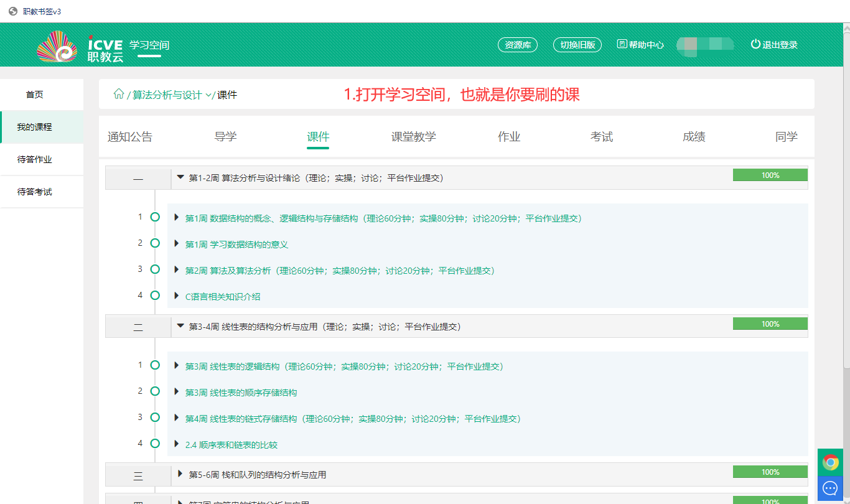850x504 pixels.
Task: Click the section number 二 cell
Action: pos(138,327)
